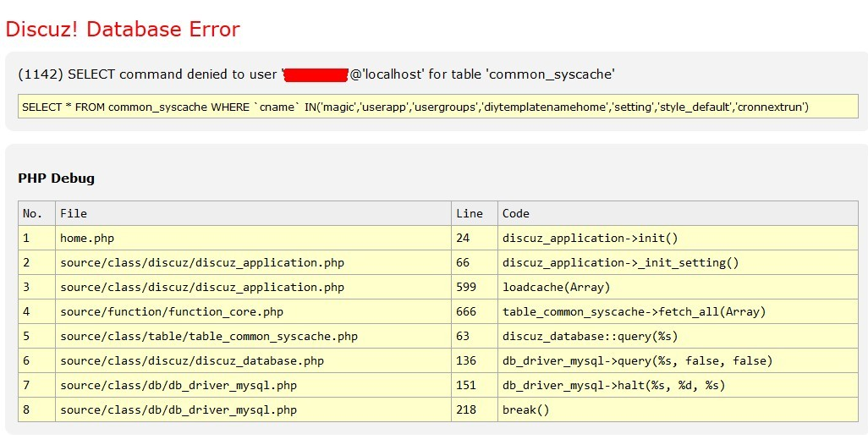Select 'discuz_application->init()' code cell
Screen dimensions: 868x445
[678, 238]
